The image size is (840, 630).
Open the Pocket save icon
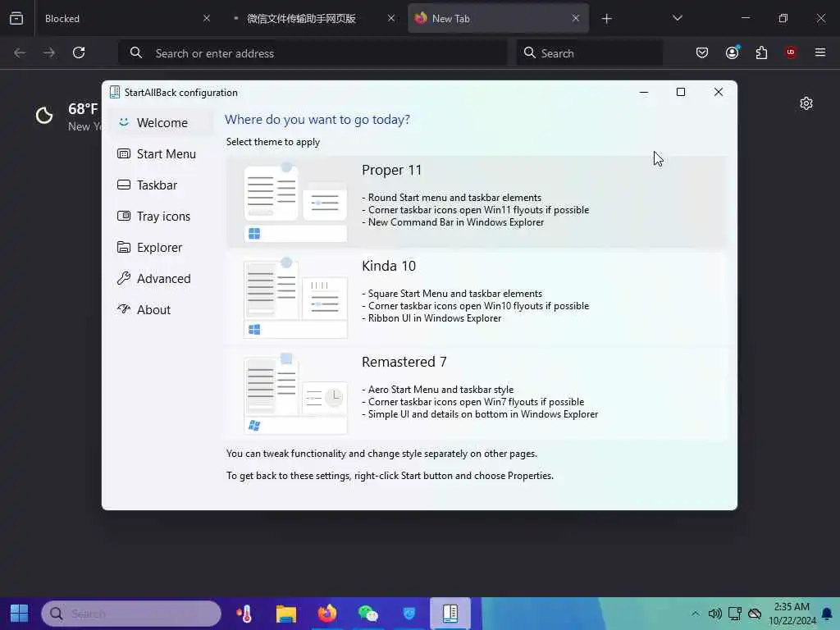tap(702, 52)
